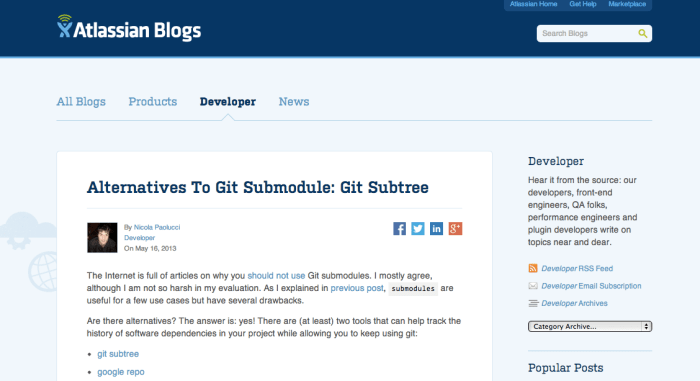This screenshot has height=381, width=700.
Task: Open the 'git subtree' link
Action: [118, 354]
